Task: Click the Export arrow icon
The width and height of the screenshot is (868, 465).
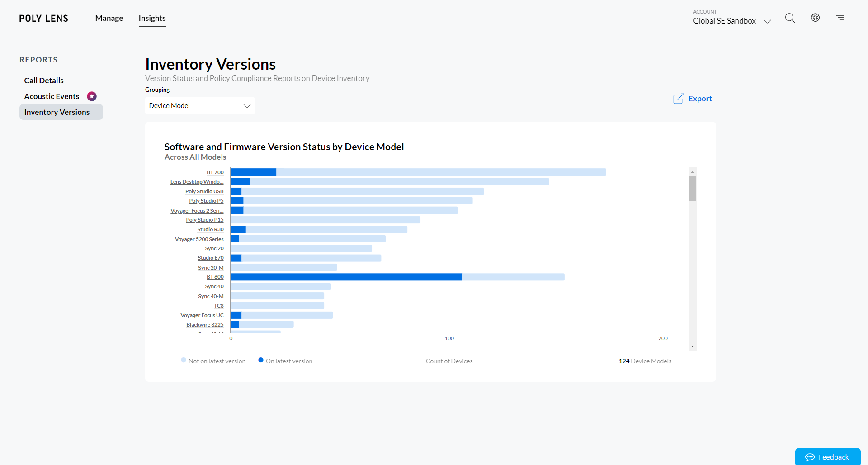Action: pos(678,98)
